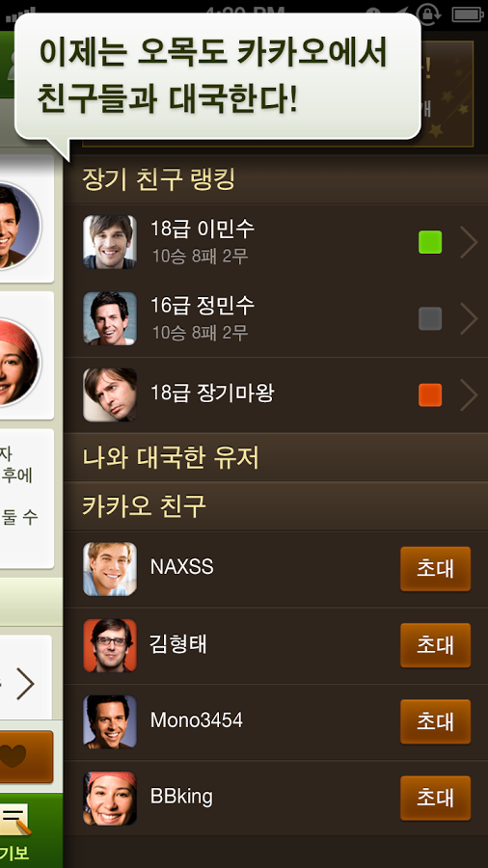Tap the right arrow on the left card
Viewport: 488px width, 868px height.
point(25,684)
